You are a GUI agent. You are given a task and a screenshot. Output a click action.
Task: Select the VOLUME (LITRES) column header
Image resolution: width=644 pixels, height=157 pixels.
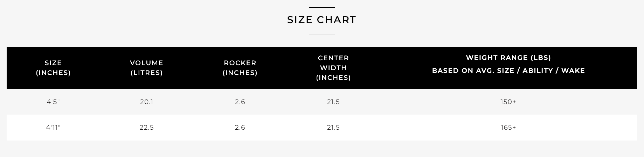point(146,68)
